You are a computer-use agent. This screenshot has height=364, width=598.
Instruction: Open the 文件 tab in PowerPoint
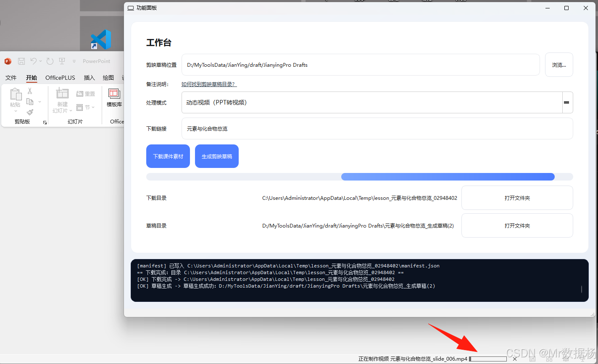coord(11,78)
